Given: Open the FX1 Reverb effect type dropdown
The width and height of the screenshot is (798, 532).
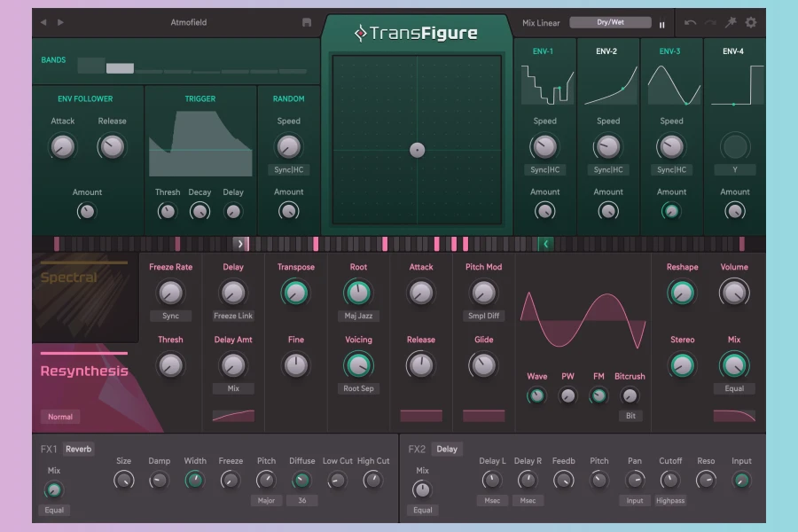Looking at the screenshot, I should pos(79,449).
